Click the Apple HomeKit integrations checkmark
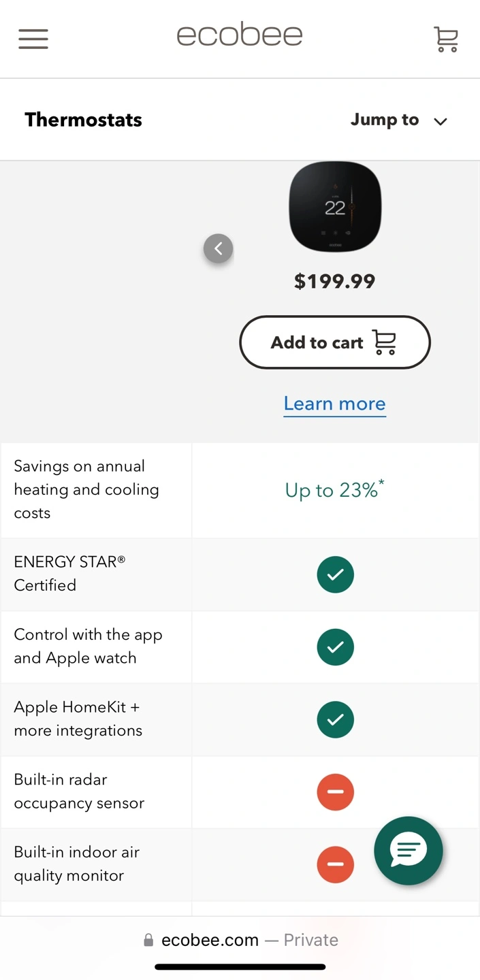The height and width of the screenshot is (980, 480). coord(335,719)
